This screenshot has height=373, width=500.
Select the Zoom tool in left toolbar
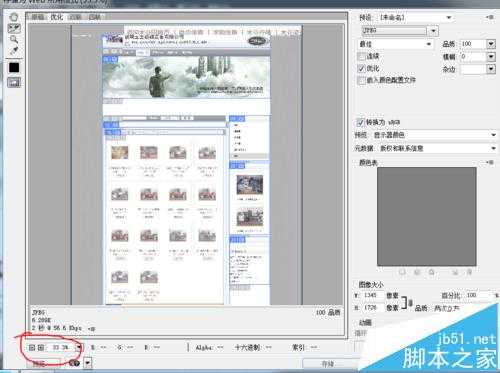point(14,39)
